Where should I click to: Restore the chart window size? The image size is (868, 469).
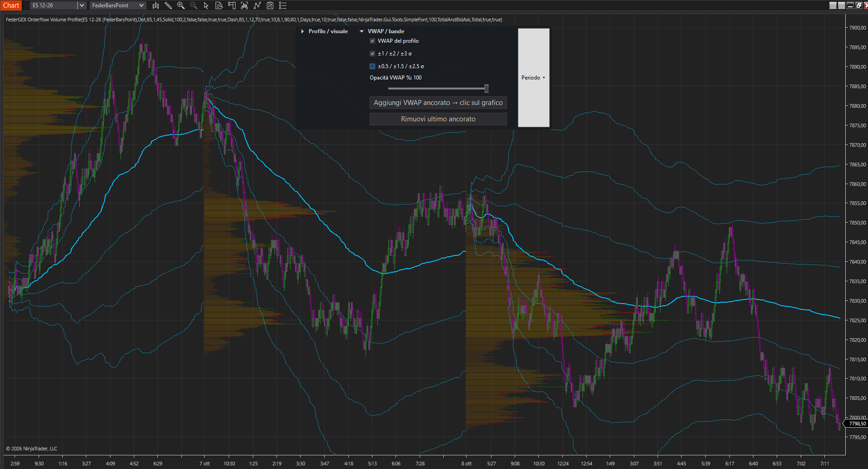tap(858, 5)
